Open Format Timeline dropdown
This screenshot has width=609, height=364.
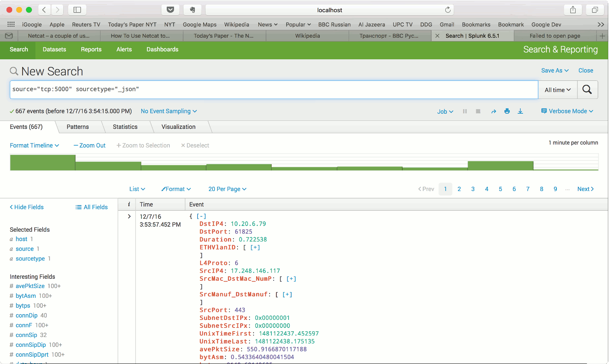[34, 145]
